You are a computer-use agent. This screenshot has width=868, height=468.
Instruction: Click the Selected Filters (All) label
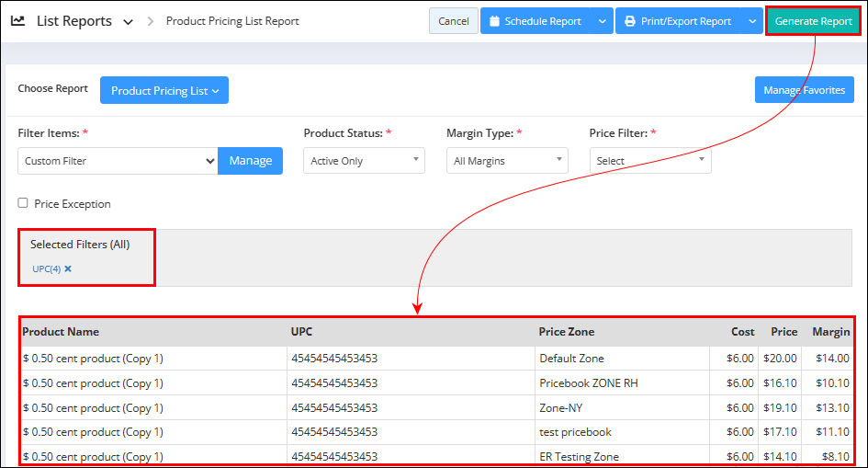point(80,245)
